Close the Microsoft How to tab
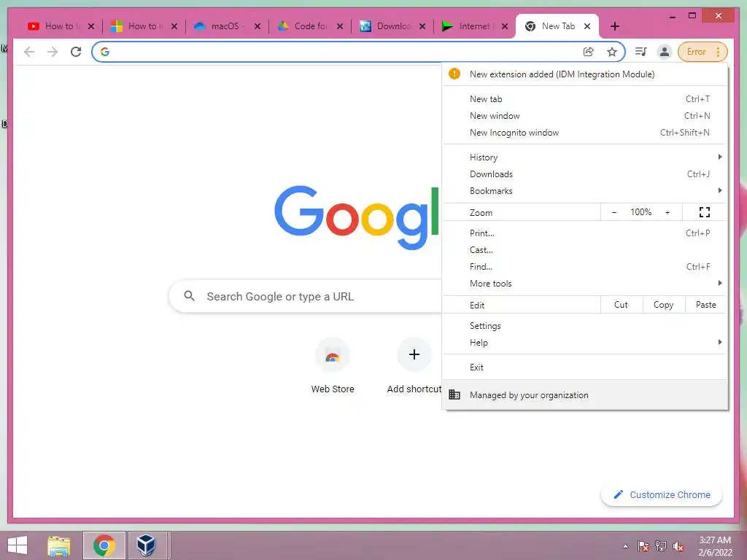Image resolution: width=747 pixels, height=560 pixels. [x=174, y=26]
